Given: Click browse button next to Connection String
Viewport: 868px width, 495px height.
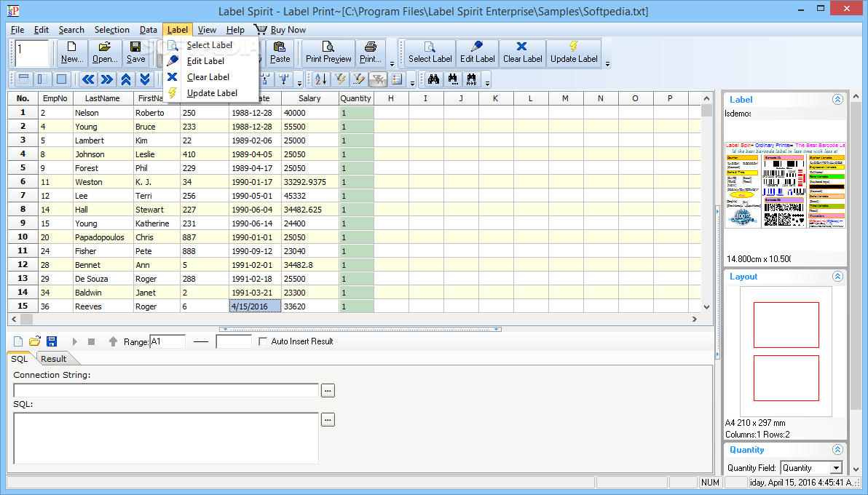Looking at the screenshot, I should (x=328, y=390).
